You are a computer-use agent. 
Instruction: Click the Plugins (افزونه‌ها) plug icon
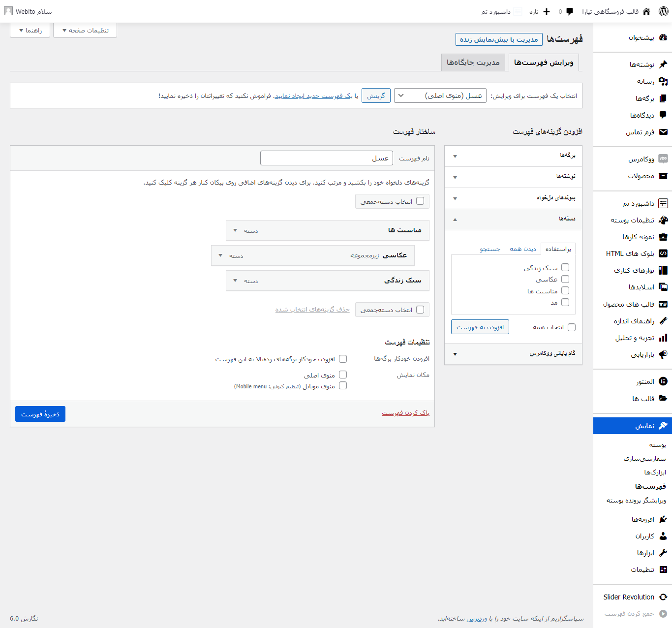663,519
